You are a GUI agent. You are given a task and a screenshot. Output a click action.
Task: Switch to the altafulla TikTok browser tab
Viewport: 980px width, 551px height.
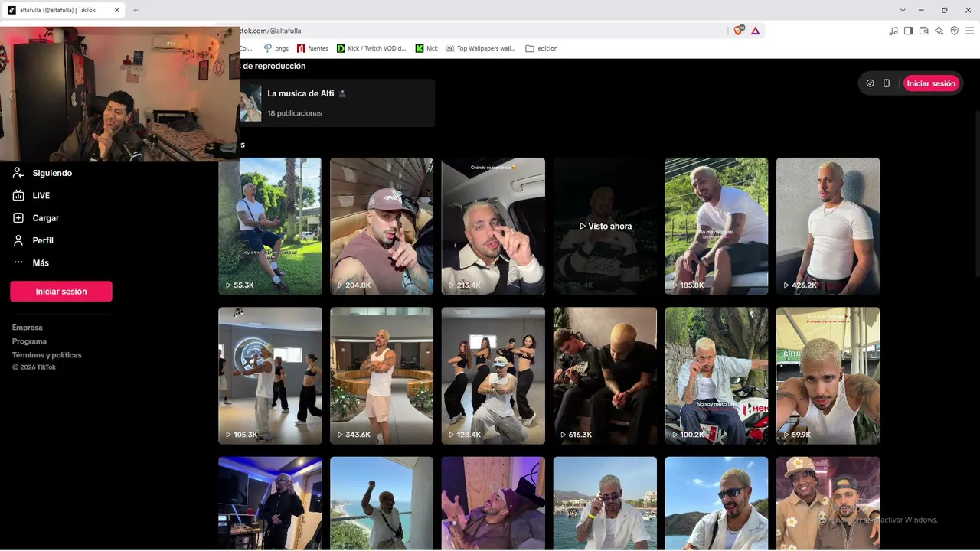[x=63, y=10]
